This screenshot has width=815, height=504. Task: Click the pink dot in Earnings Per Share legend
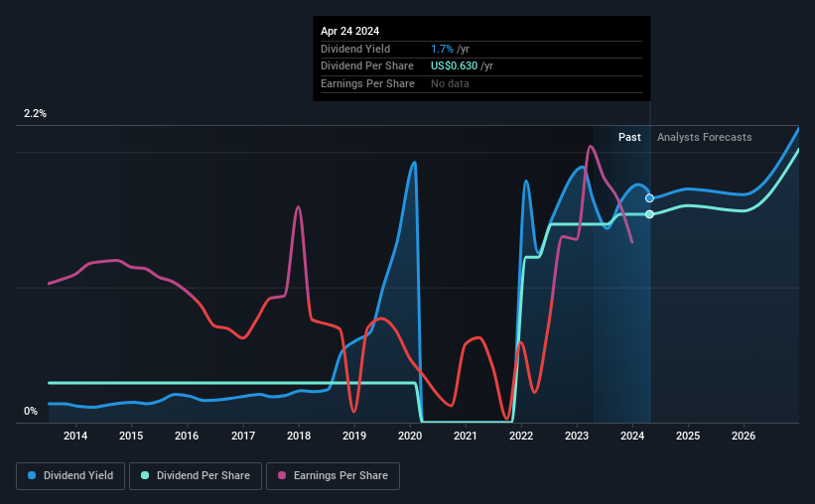point(282,475)
